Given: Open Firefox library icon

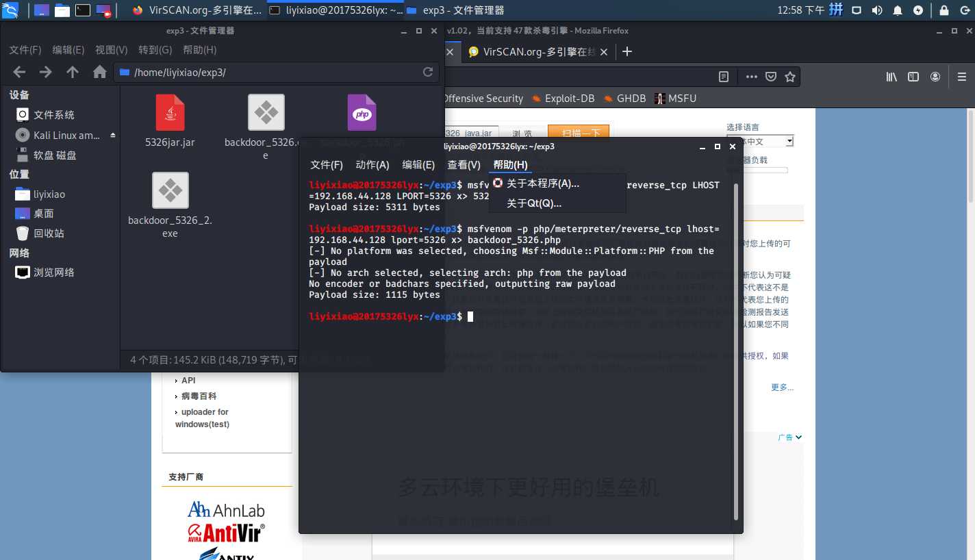Looking at the screenshot, I should [x=891, y=77].
